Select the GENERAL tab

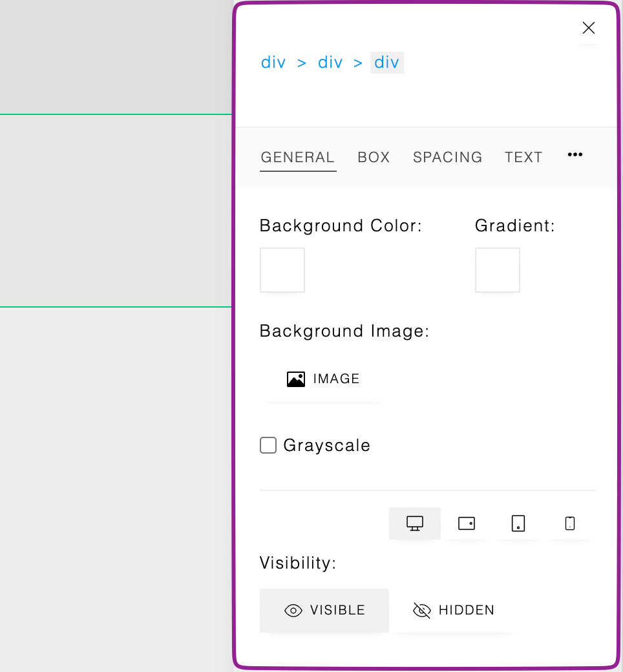[297, 157]
